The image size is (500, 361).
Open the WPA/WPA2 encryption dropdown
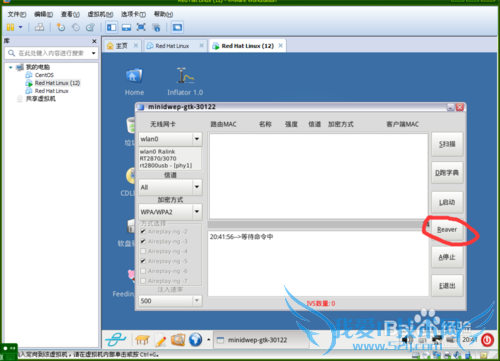pyautogui.click(x=197, y=212)
